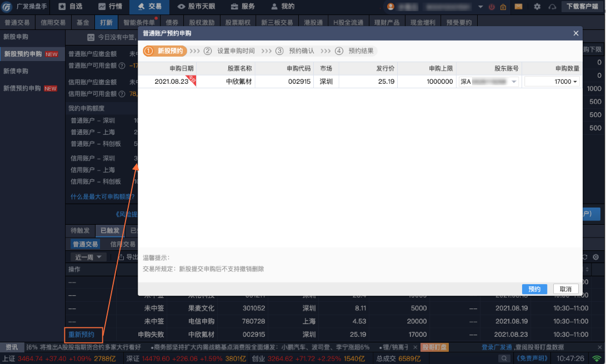Screen dimensions: 606x364
Task: Open the 登录广发通 link
Action: (496, 347)
